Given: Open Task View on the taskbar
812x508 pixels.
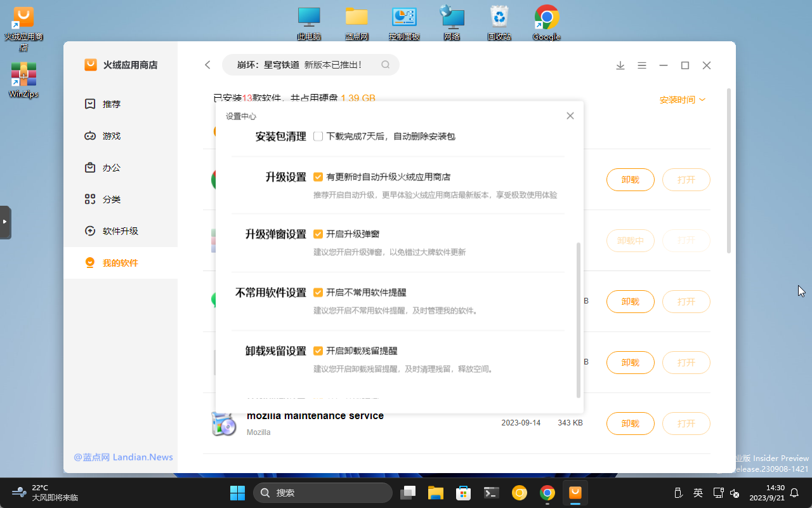Looking at the screenshot, I should coord(408,493).
